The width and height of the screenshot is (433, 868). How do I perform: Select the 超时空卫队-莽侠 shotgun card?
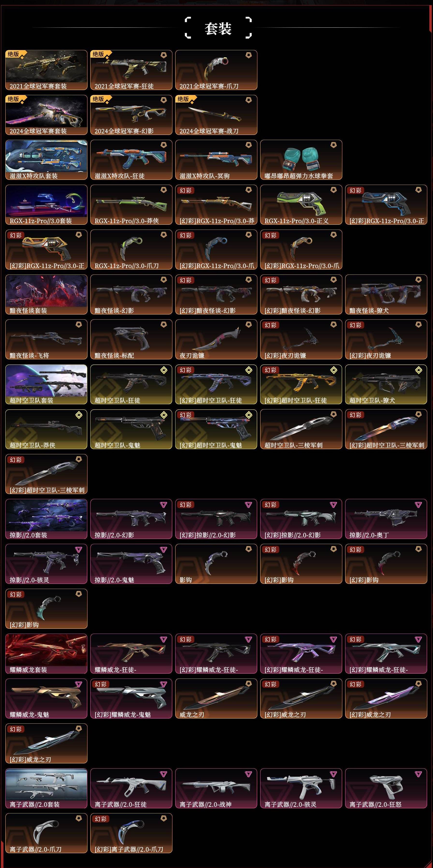46,429
